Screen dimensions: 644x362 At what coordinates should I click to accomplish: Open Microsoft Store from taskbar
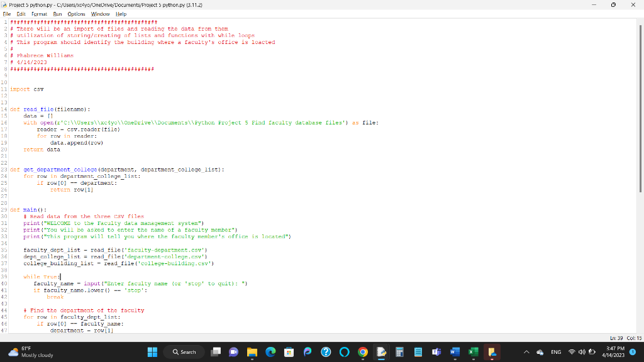(x=289, y=352)
